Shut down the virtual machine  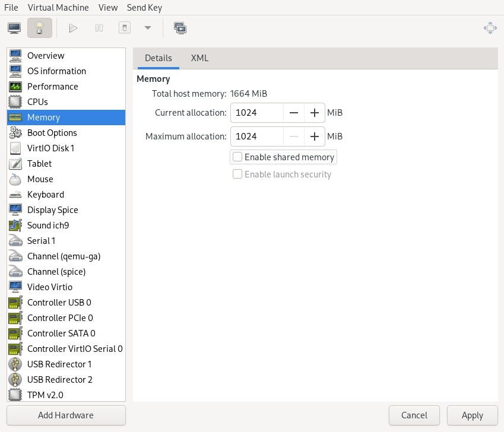pos(124,27)
